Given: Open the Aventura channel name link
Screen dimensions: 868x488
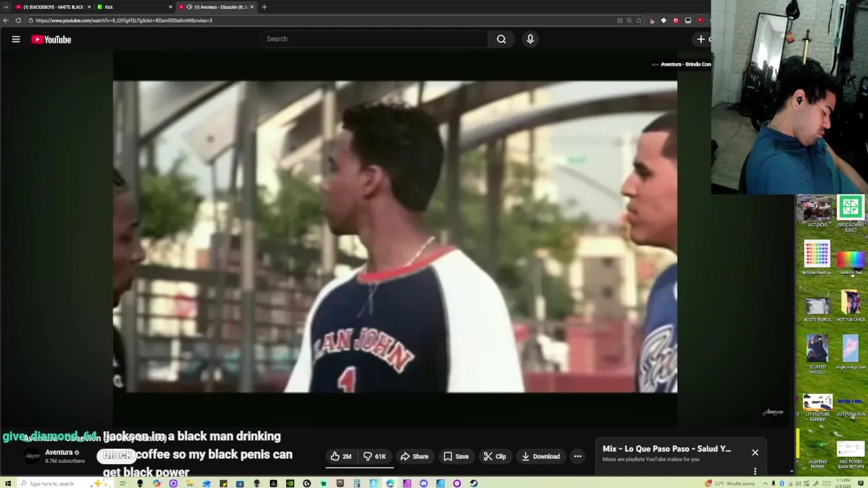Looking at the screenshot, I should (x=59, y=452).
